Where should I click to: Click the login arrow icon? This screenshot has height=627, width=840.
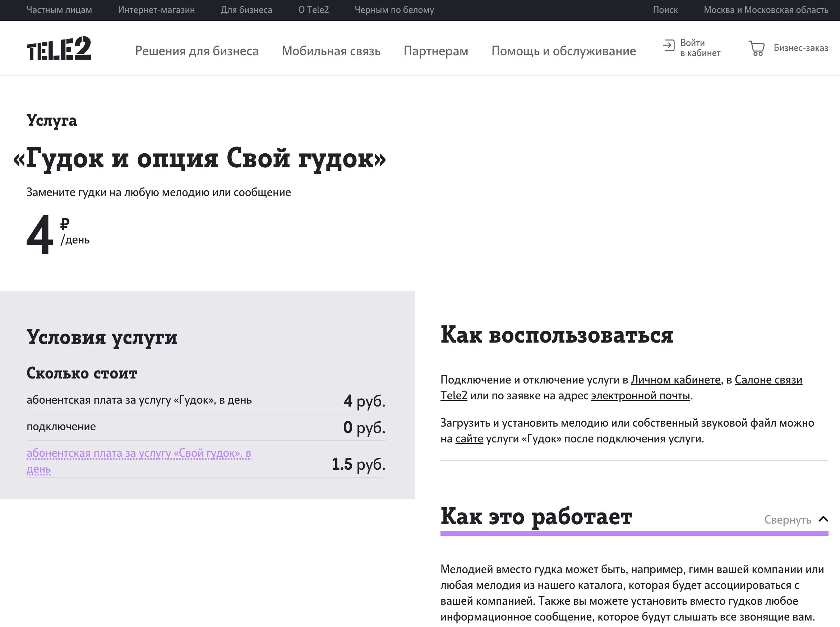[x=669, y=46]
